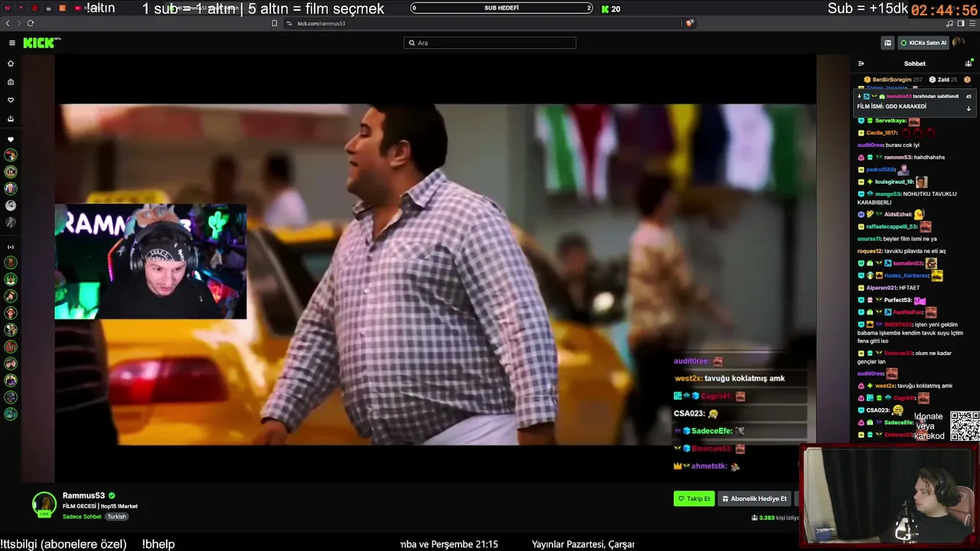
Task: Click the KICKs Satın Al button
Action: pyautogui.click(x=923, y=43)
